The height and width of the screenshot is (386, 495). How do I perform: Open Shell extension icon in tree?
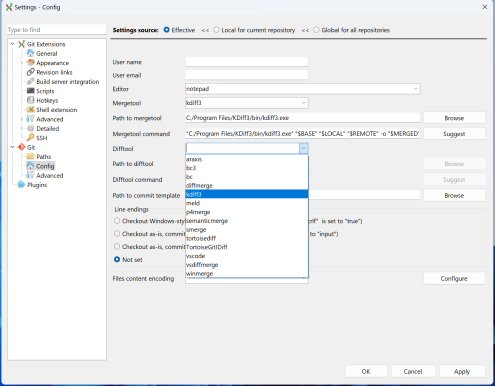30,109
